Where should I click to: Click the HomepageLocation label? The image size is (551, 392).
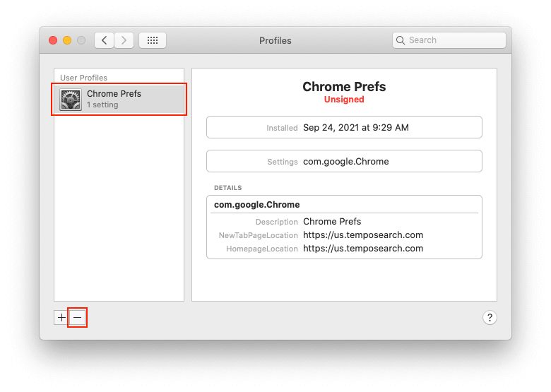coord(262,249)
